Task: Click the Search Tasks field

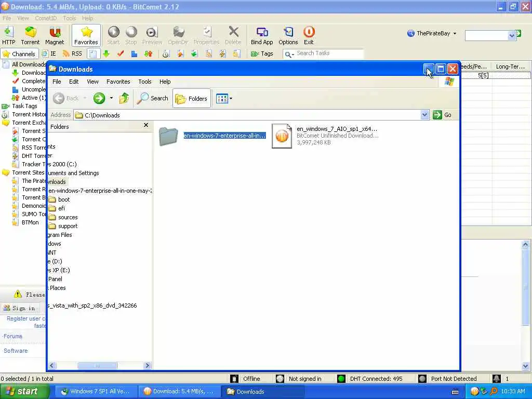Action: 323,54
